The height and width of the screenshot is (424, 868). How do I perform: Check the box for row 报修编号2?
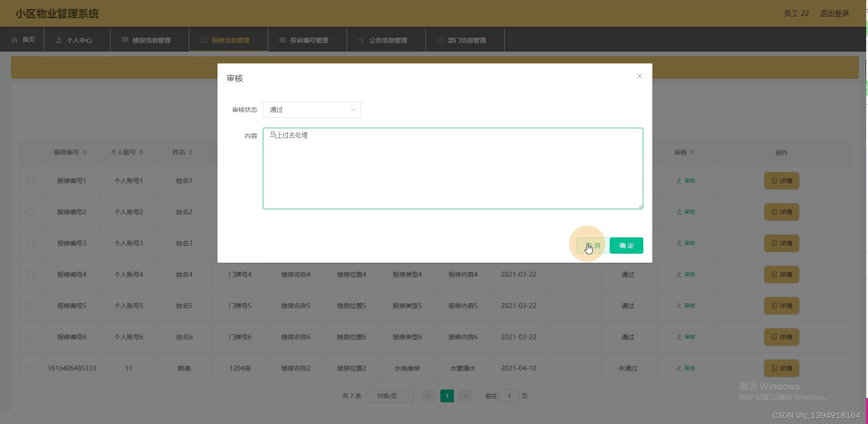(31, 212)
